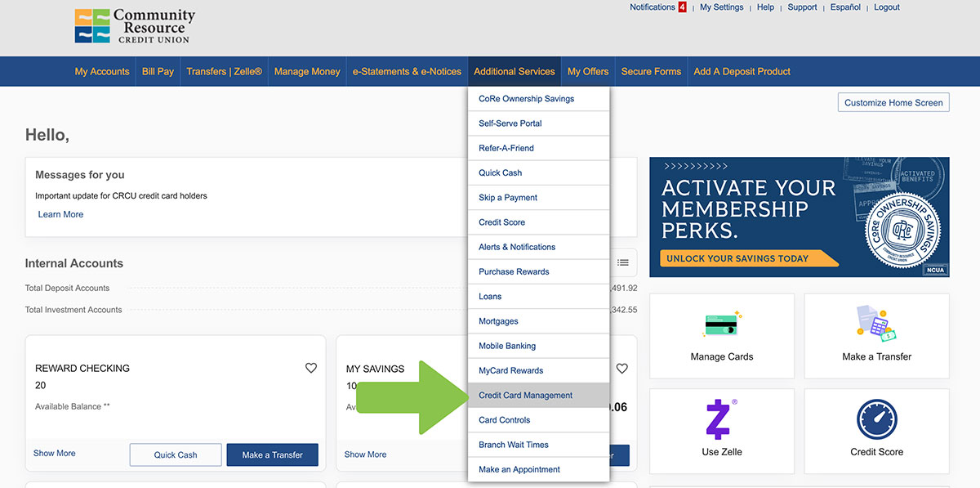Viewport: 980px width, 488px height.
Task: Click the REWARD CHECKING account name
Action: 82,369
